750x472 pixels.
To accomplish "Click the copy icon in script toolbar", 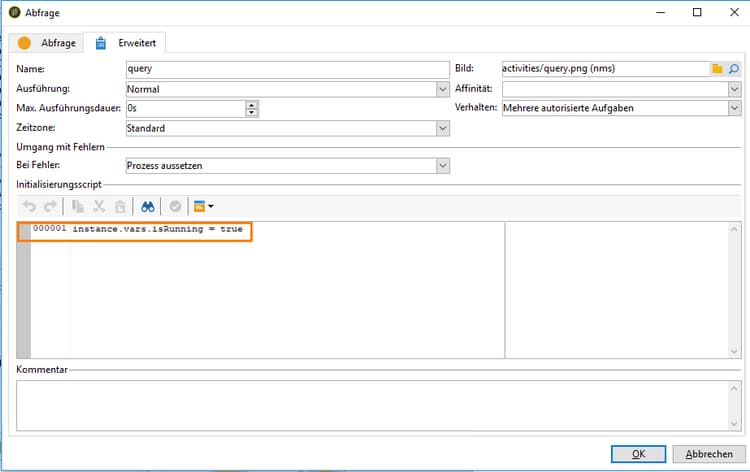I will [x=77, y=207].
